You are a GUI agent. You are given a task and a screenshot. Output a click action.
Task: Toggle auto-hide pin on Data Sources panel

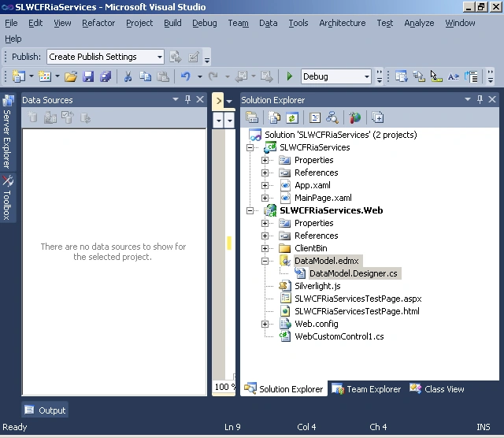pyautogui.click(x=188, y=99)
